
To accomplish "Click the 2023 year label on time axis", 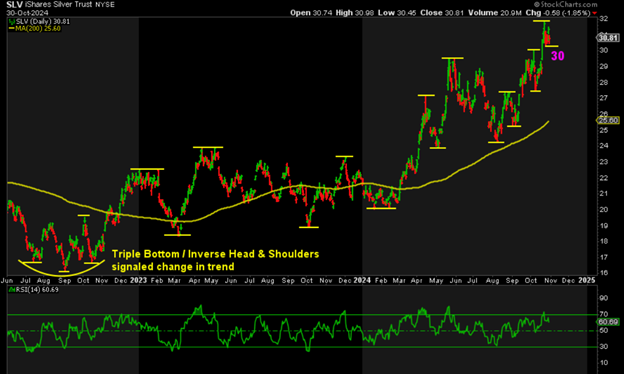I will tap(138, 280).
